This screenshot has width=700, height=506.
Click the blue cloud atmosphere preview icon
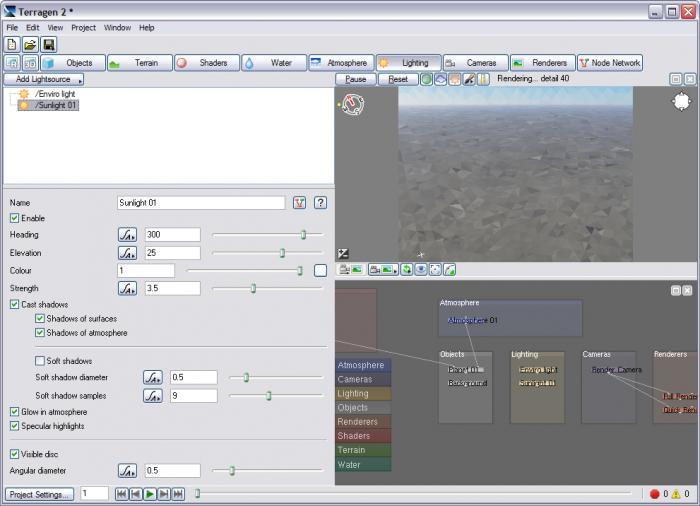(441, 79)
